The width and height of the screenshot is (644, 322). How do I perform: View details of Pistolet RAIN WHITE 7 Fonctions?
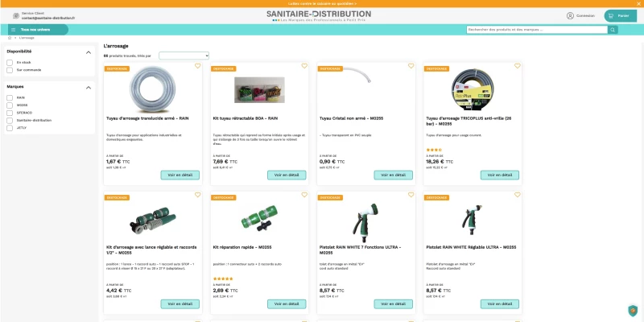pyautogui.click(x=393, y=304)
